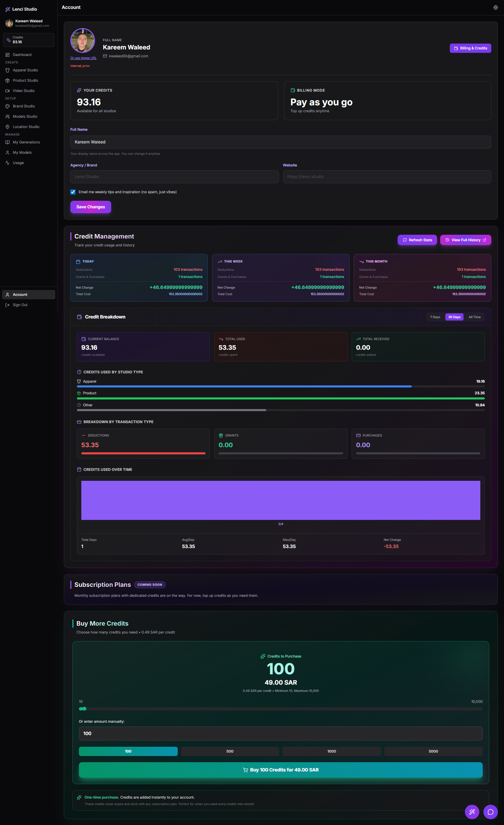504x825 pixels.
Task: Click the Or use image URL link
Action: point(83,58)
